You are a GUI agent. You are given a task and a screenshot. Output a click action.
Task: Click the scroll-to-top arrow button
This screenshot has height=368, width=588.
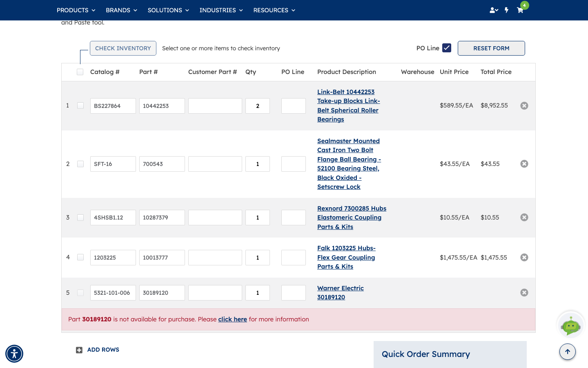pyautogui.click(x=568, y=352)
